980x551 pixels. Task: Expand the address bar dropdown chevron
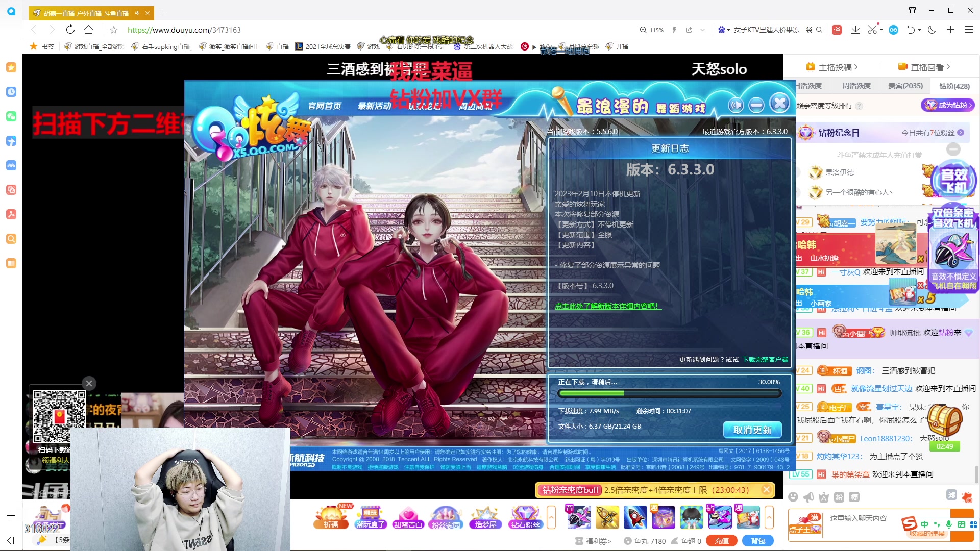pos(702,30)
